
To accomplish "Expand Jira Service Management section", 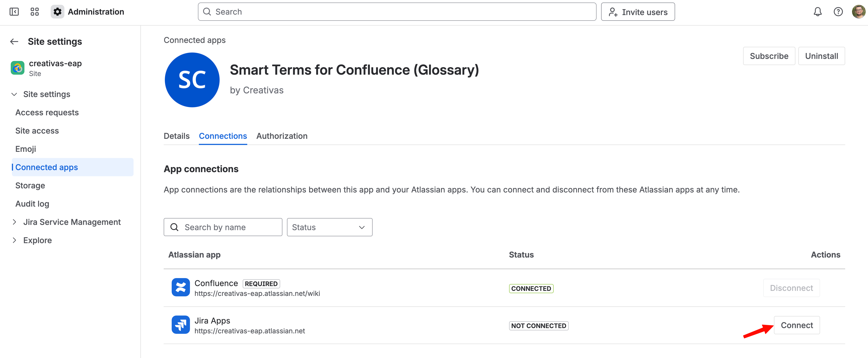I will pyautogui.click(x=14, y=222).
